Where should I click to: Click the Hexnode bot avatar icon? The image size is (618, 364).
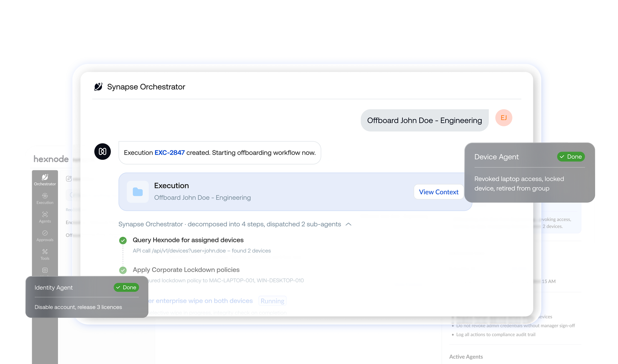coord(103,152)
